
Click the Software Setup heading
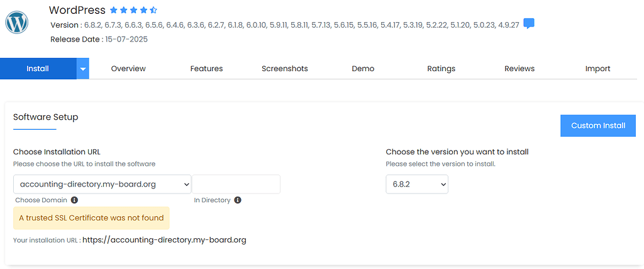click(45, 117)
